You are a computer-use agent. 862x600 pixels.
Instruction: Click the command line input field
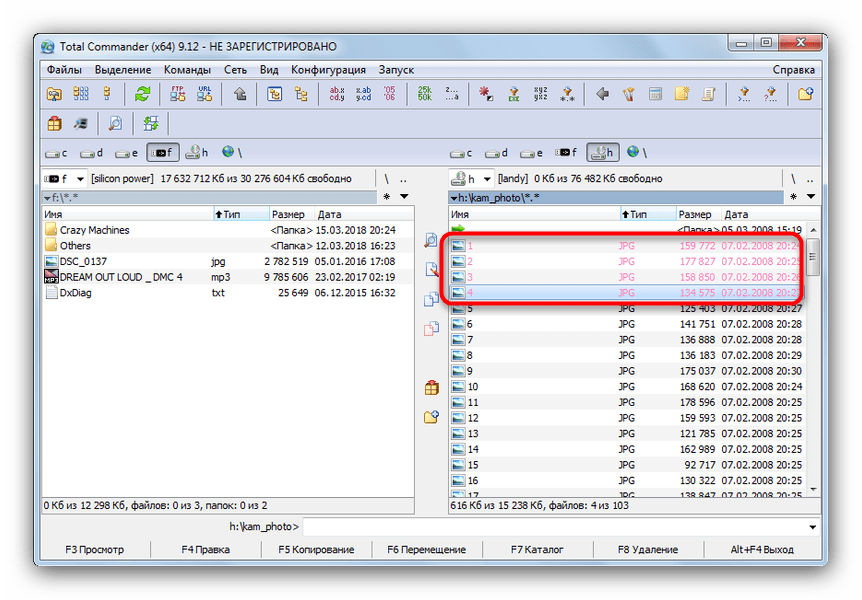pyautogui.click(x=554, y=527)
